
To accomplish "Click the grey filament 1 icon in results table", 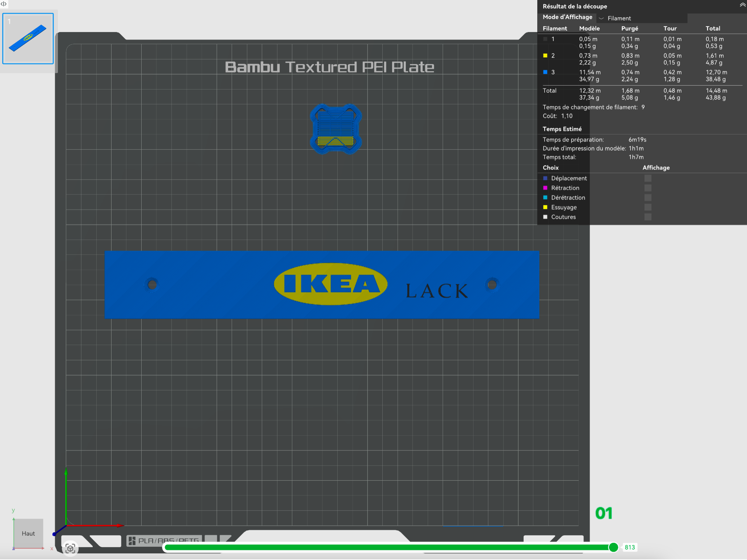I will 545,39.
